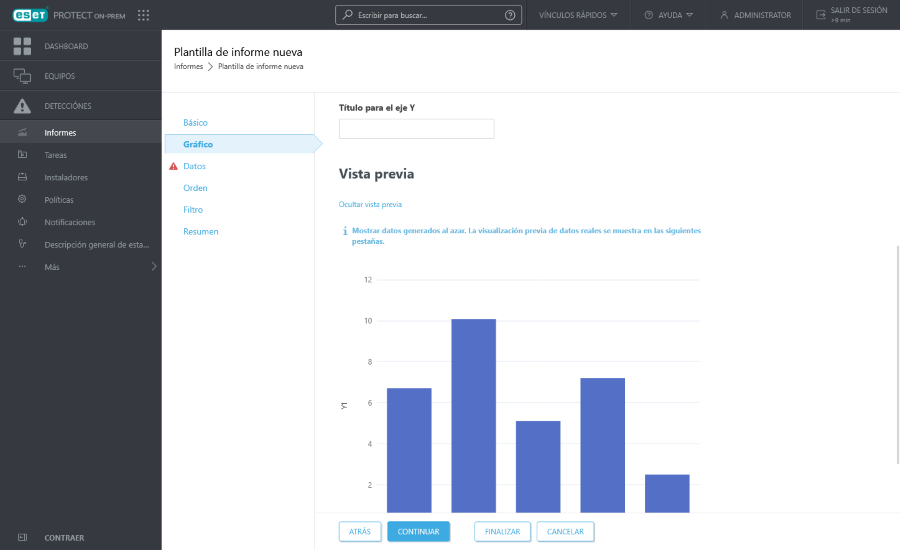Go to the Datos step
Image resolution: width=900 pixels, height=550 pixels.
click(x=194, y=166)
